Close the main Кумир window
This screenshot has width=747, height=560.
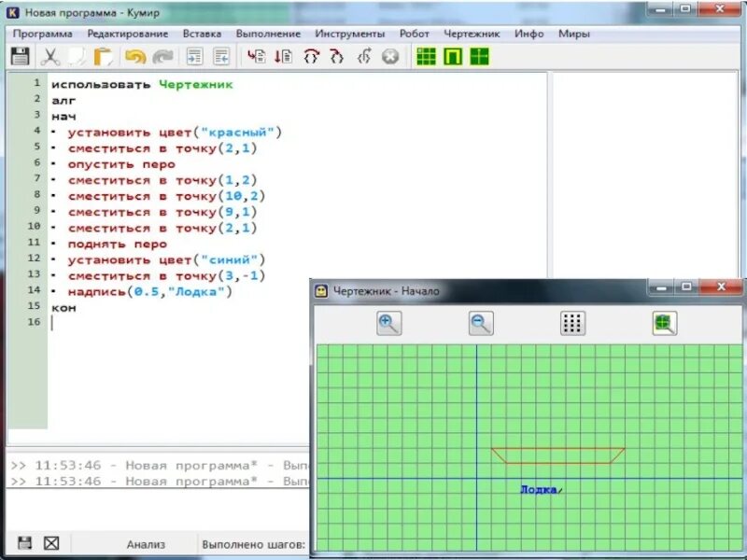coord(720,9)
